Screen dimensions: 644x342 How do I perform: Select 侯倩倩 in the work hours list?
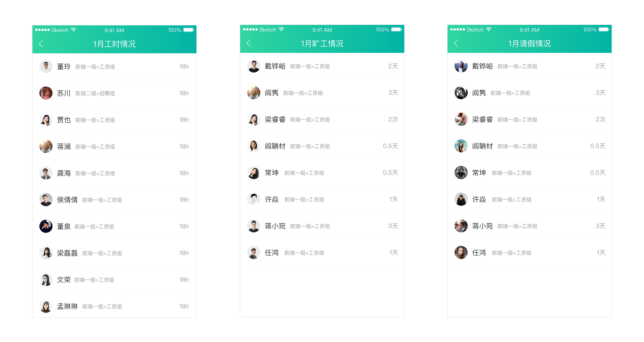tap(114, 200)
